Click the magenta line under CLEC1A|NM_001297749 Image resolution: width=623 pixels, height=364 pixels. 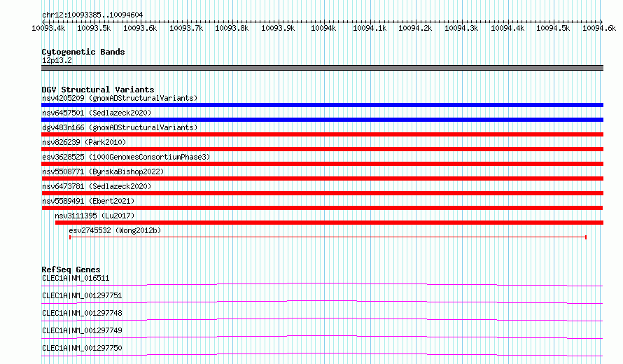[x=322, y=337]
